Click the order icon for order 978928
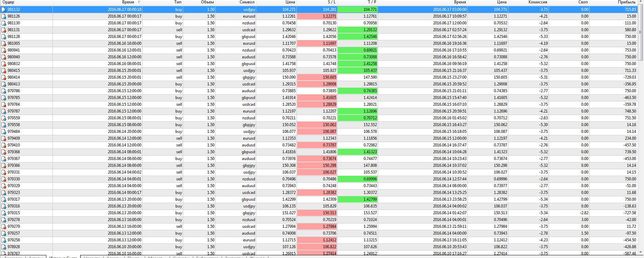Viewport: 644px width, 258px height. pos(4,247)
